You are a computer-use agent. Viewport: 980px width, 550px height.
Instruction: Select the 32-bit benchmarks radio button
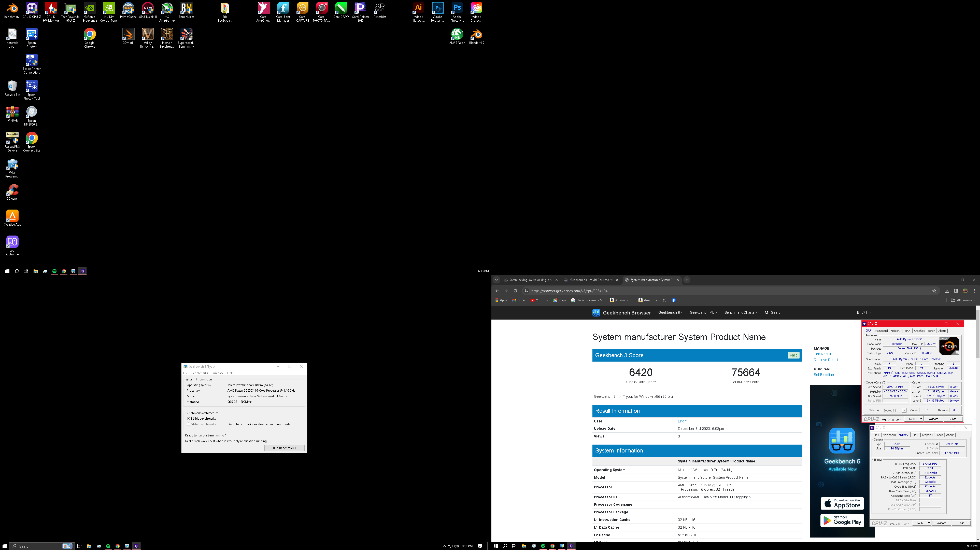[188, 419]
